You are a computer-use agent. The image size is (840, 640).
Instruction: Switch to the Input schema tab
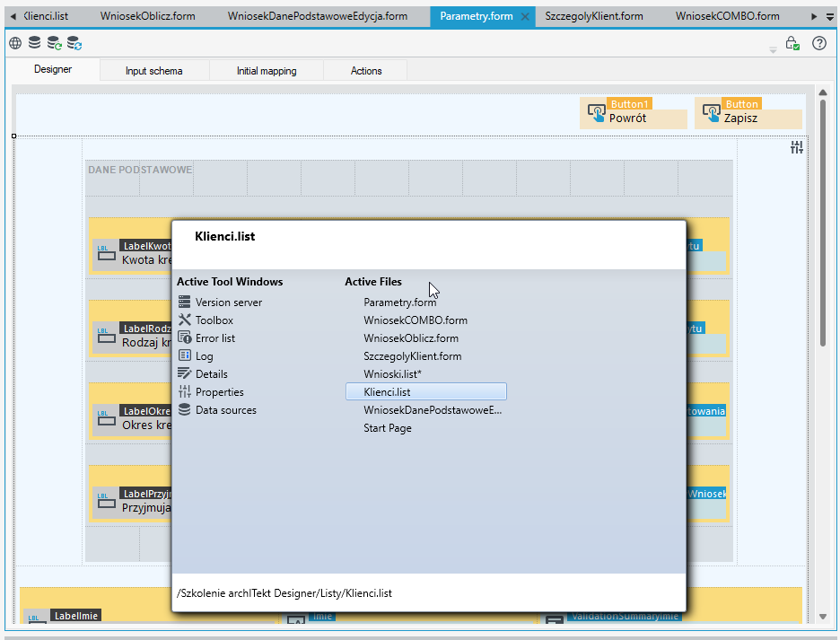click(154, 71)
